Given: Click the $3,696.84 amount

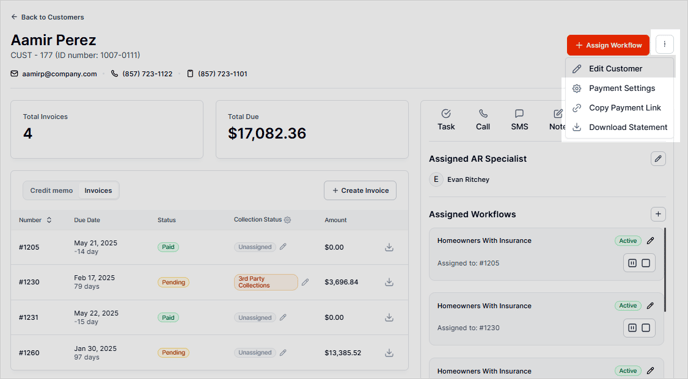Looking at the screenshot, I should tap(341, 282).
